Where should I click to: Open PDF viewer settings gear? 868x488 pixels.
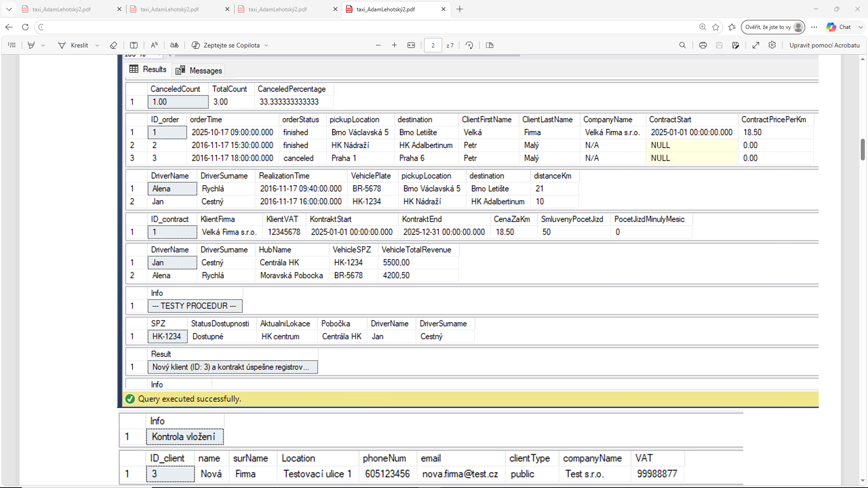point(772,45)
